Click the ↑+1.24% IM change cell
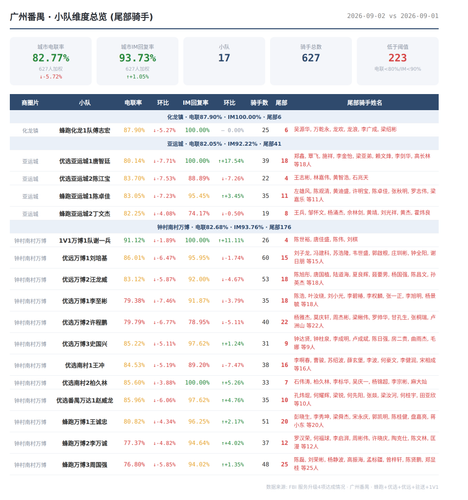Image resolution: width=468 pixels, height=500 pixels. (x=232, y=343)
